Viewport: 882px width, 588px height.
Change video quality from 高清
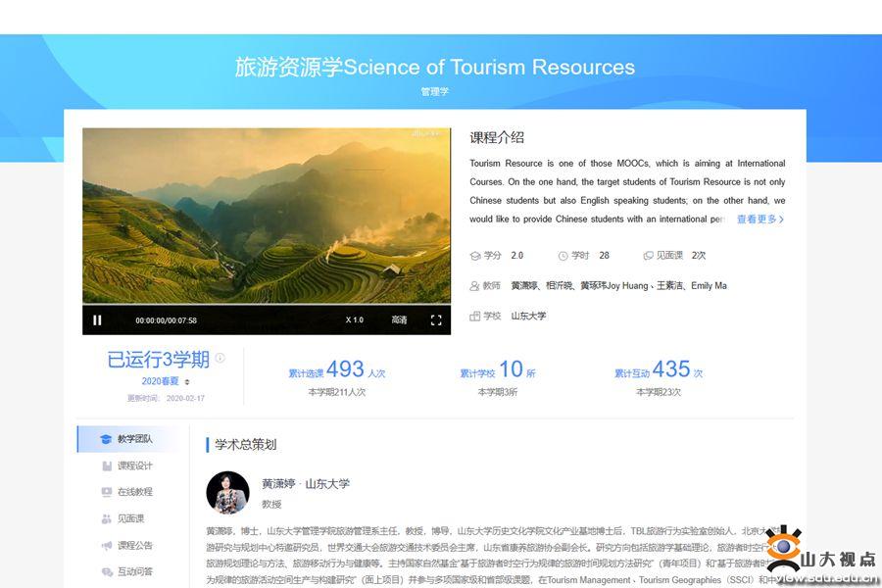pos(399,319)
